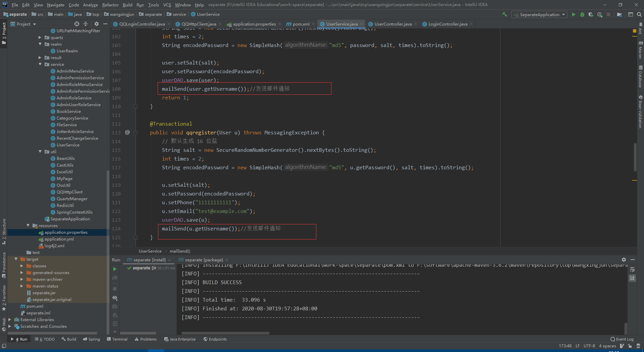Toggle the read-only lock icon in the status bar
The image size is (644, 352).
pyautogui.click(x=630, y=346)
